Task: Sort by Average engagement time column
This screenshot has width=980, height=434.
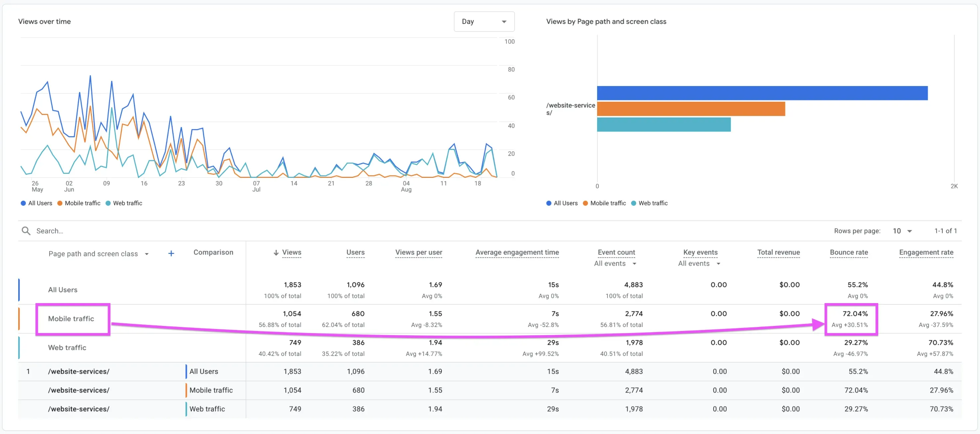Action: pyautogui.click(x=517, y=252)
